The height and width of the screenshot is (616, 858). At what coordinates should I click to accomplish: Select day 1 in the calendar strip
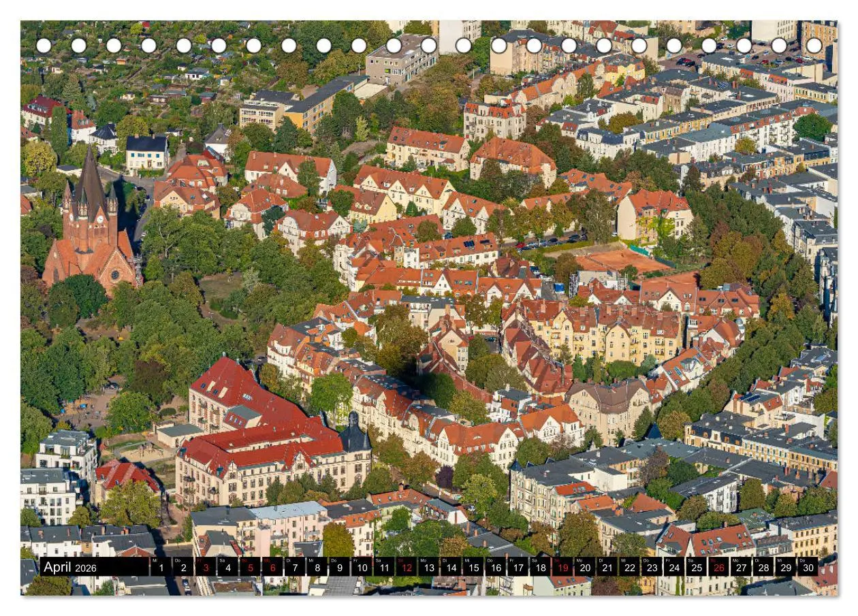[161, 567]
